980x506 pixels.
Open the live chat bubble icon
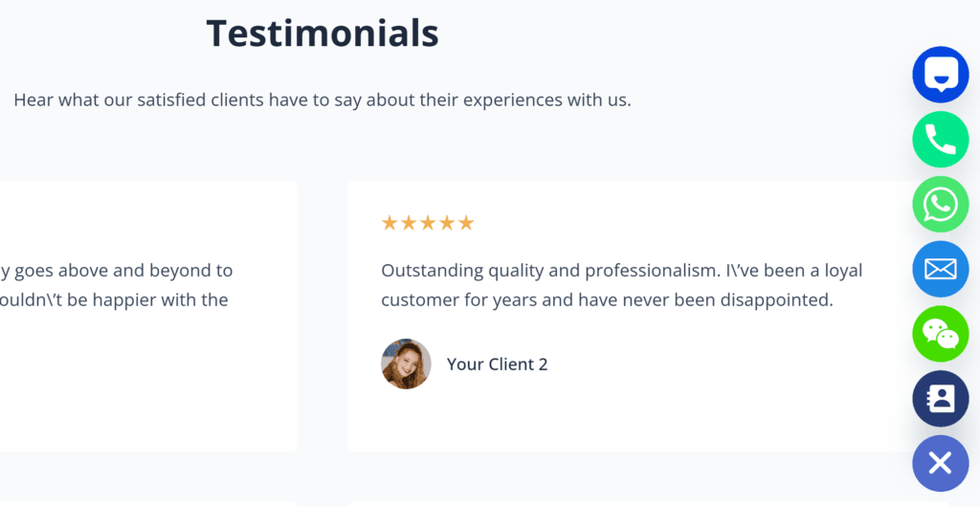point(940,75)
